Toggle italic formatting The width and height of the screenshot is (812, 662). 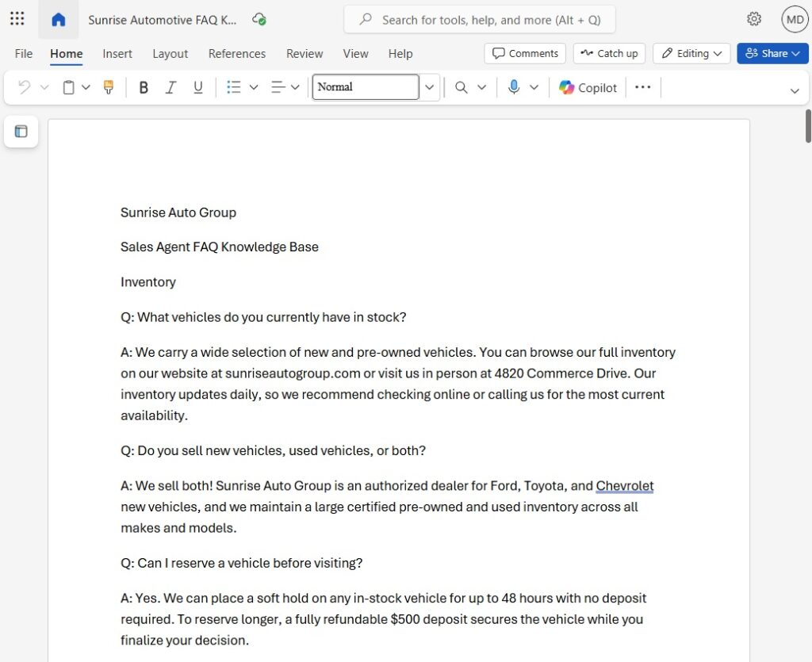[x=170, y=87]
